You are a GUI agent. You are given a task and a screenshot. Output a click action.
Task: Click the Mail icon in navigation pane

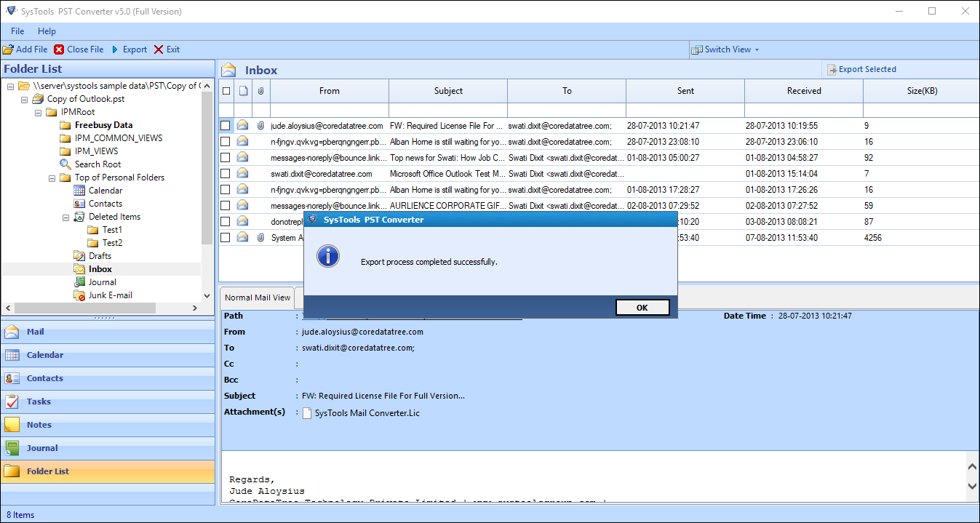tap(12, 332)
